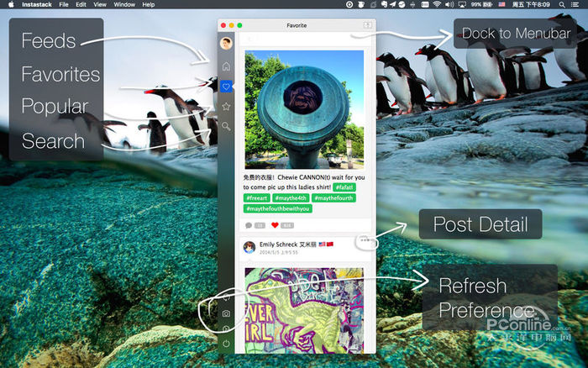Image resolution: width=588 pixels, height=368 pixels.
Task: Click the power icon at sidebar bottom
Action: pos(226,344)
